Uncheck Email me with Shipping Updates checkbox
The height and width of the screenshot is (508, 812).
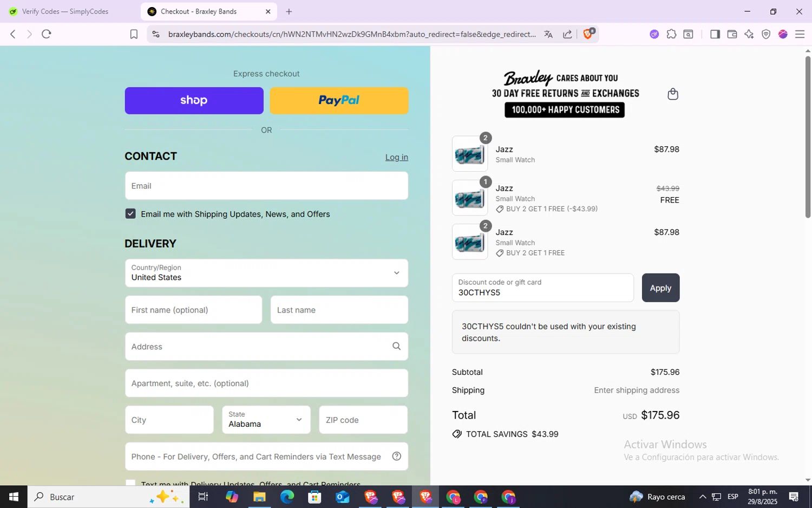click(x=130, y=213)
